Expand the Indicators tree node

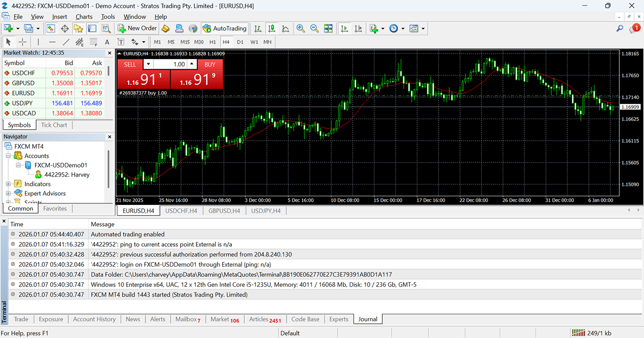(x=9, y=184)
